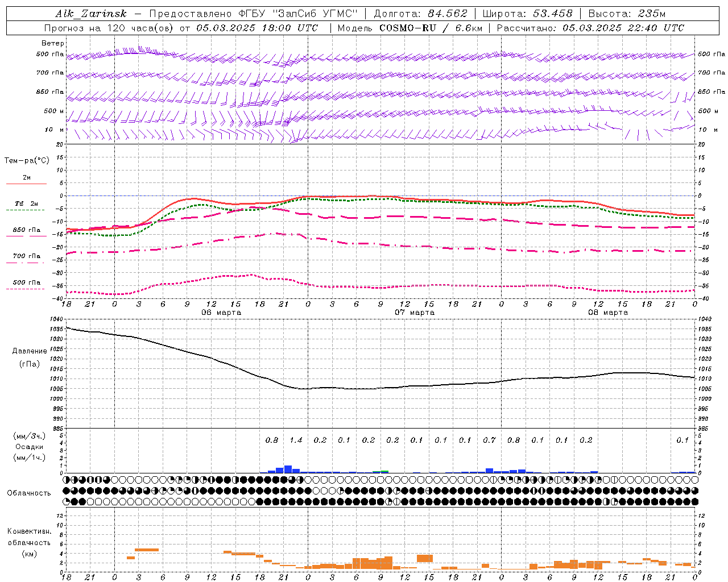728x582 pixels.
Task: Click the Тем-ра(°C) temperature panel label
Action: (x=27, y=161)
